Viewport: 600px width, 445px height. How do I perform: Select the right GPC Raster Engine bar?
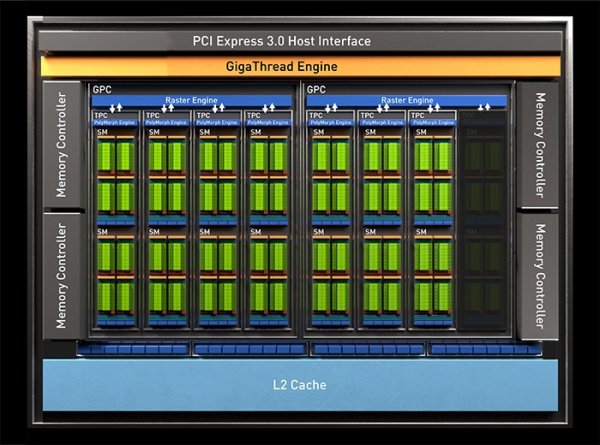coord(407,100)
